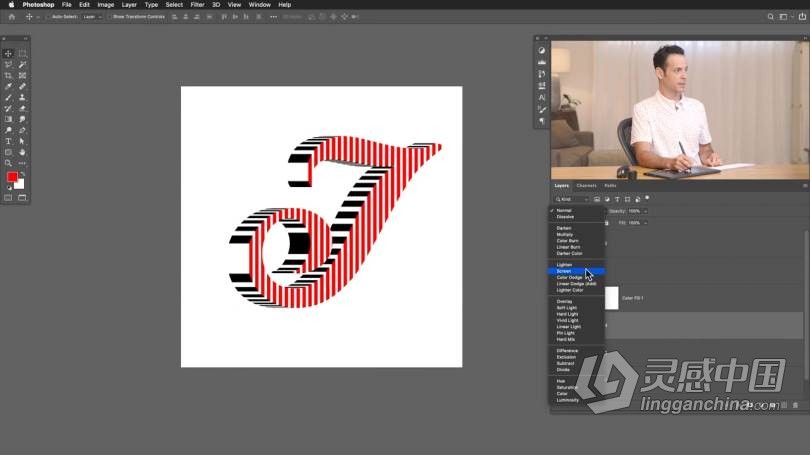Click the Color Fill 1 layer thumbnail

point(612,297)
